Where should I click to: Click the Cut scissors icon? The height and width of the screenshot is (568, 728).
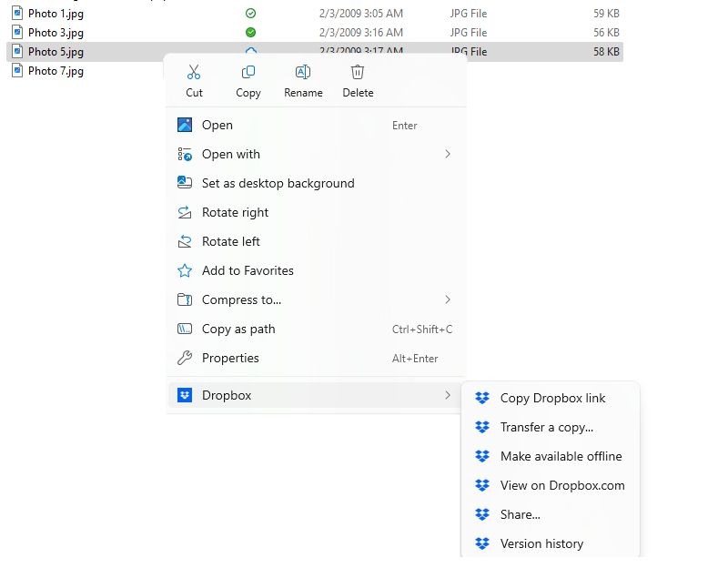coord(194,72)
